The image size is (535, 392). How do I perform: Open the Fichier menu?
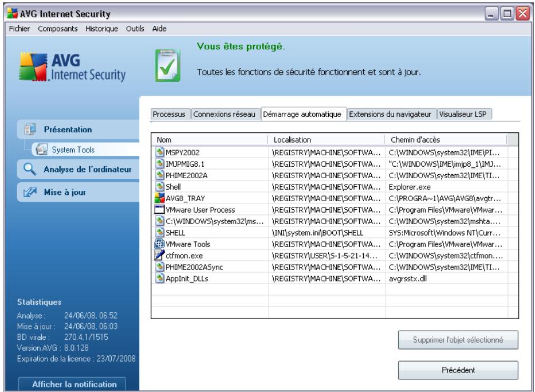(x=19, y=29)
